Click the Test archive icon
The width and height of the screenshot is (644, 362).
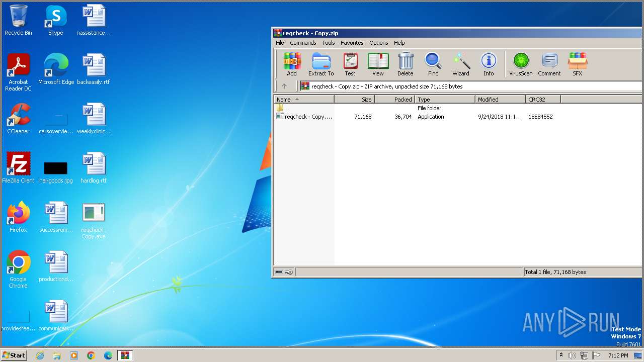350,64
